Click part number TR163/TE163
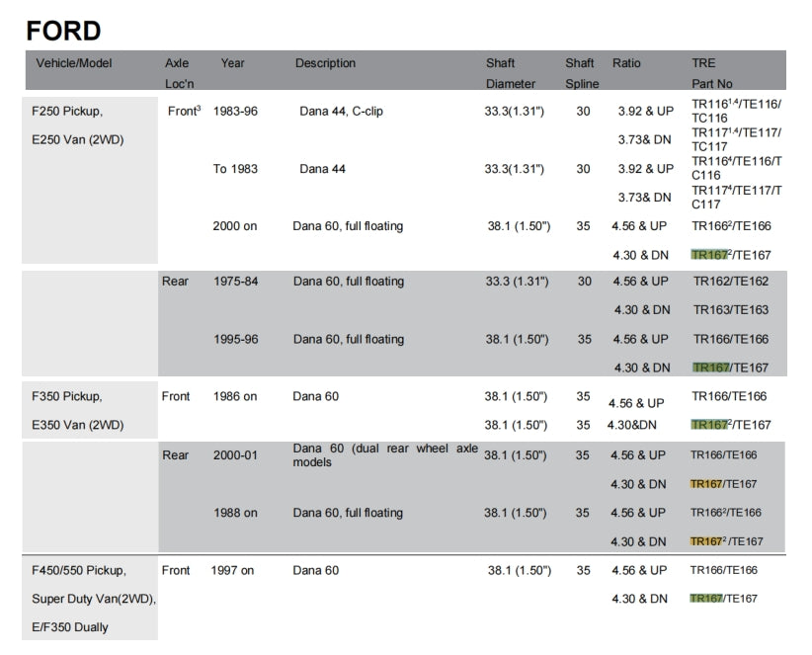Viewport: 812px width, 655px height. click(x=730, y=310)
